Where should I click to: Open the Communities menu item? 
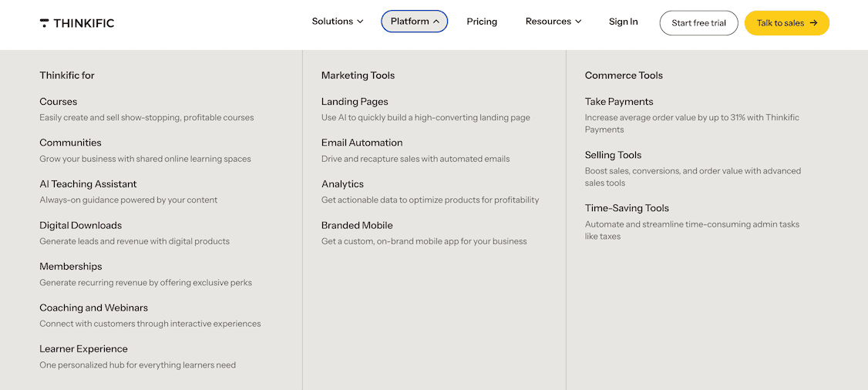(70, 143)
